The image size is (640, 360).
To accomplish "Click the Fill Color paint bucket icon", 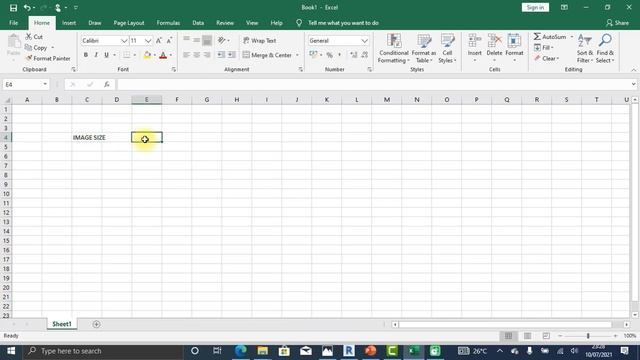I will click(x=147, y=55).
